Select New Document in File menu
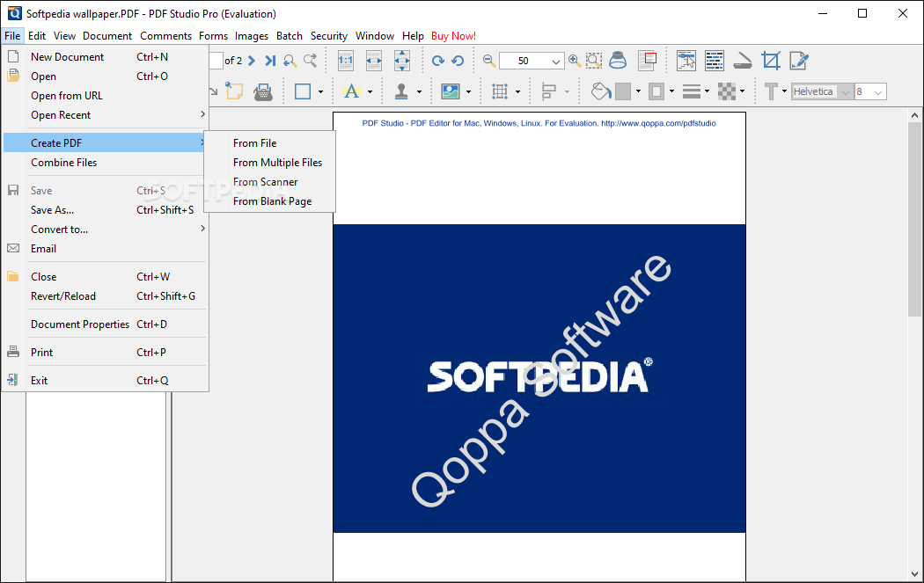The height and width of the screenshot is (583, 924). pyautogui.click(x=106, y=57)
